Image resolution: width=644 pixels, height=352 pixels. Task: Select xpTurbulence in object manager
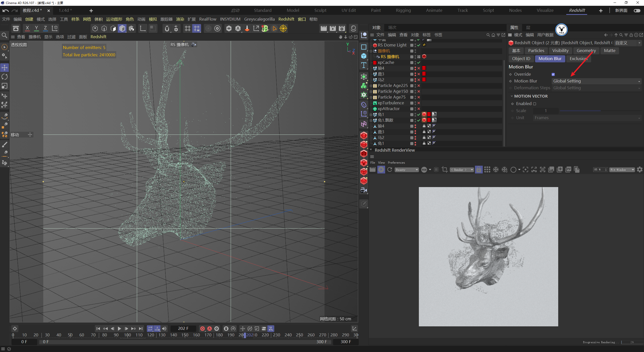point(390,103)
